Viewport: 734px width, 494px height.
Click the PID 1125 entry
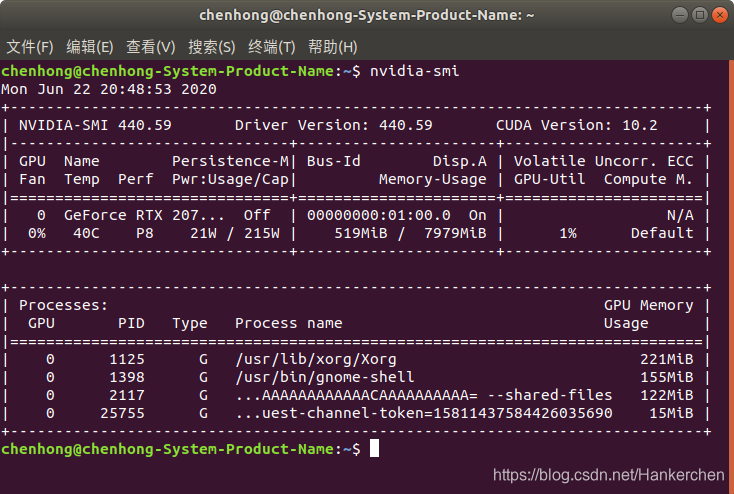point(127,360)
